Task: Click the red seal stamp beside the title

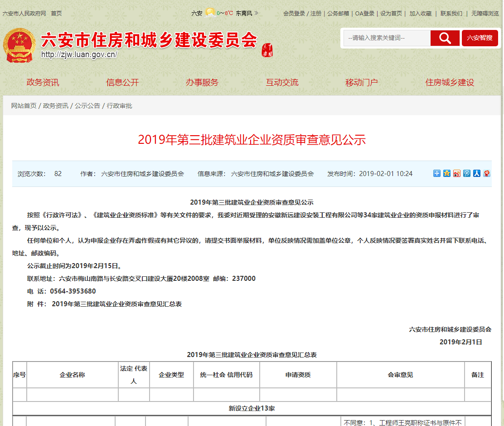Action: (267, 50)
